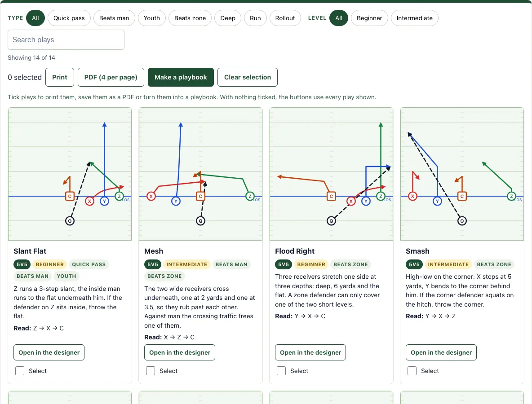Image resolution: width=532 pixels, height=404 pixels.
Task: Open Mesh in the designer
Action: coord(180,352)
